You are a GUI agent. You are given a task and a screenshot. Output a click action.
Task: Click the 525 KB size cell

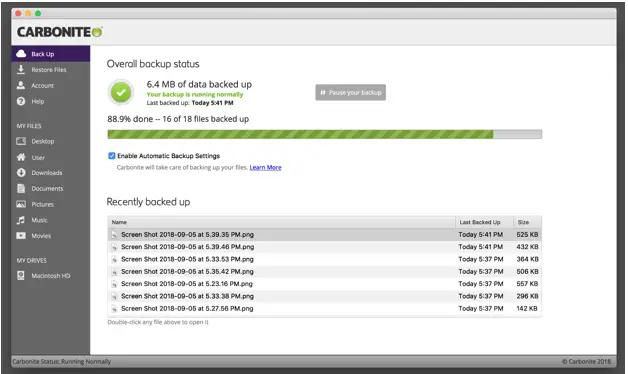click(527, 235)
